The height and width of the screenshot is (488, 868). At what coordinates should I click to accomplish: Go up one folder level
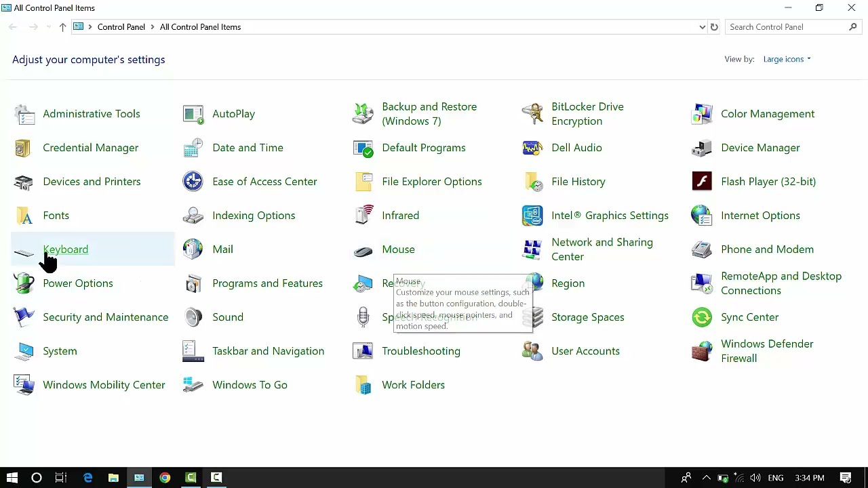pos(62,27)
